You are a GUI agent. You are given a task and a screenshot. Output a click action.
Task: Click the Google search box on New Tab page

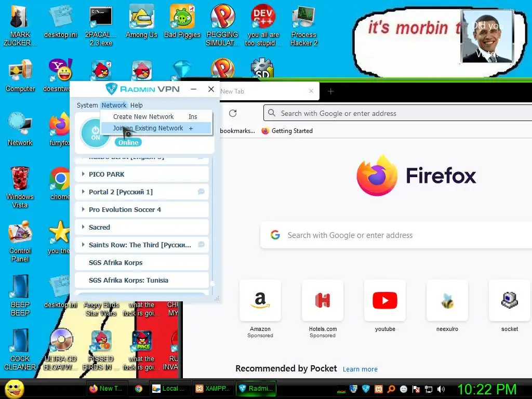[x=396, y=235]
